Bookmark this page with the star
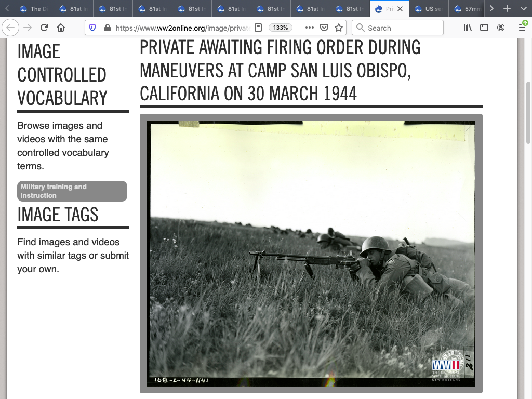 click(339, 28)
